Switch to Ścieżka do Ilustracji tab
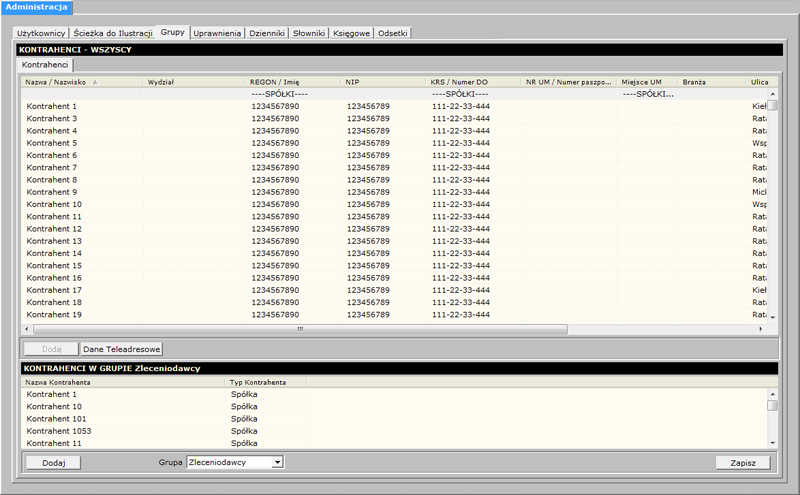This screenshot has width=800, height=495. point(113,33)
